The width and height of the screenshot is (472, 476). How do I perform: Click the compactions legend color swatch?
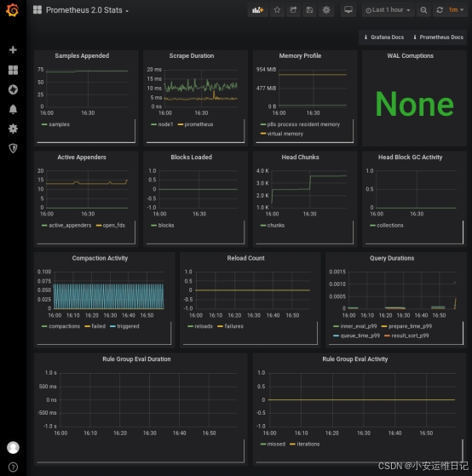click(x=44, y=326)
